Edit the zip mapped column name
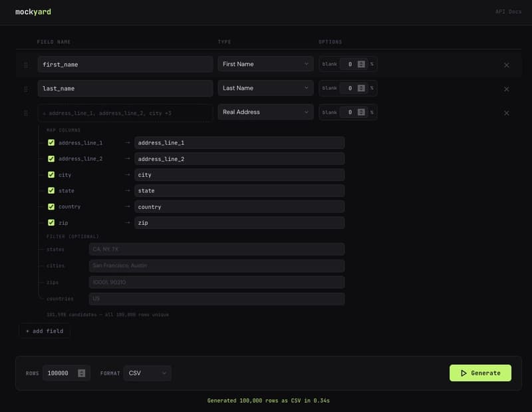The image size is (532, 412). [x=239, y=222]
